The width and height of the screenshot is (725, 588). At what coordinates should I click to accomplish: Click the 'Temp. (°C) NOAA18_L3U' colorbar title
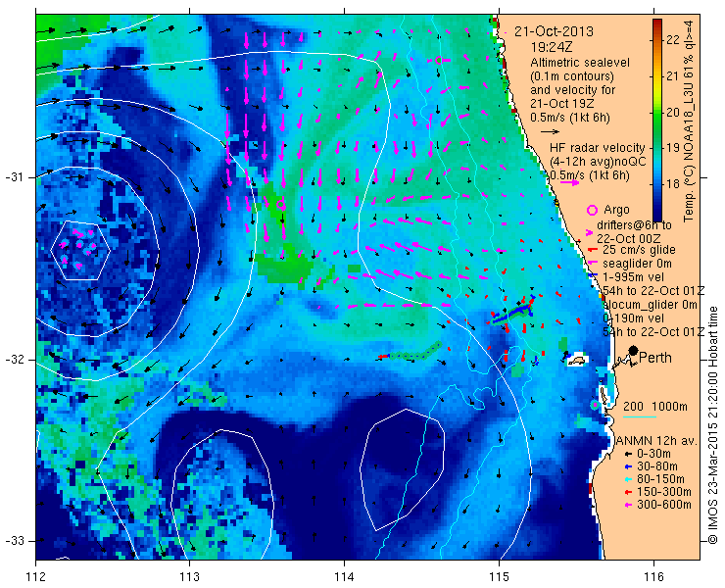pyautogui.click(x=689, y=153)
